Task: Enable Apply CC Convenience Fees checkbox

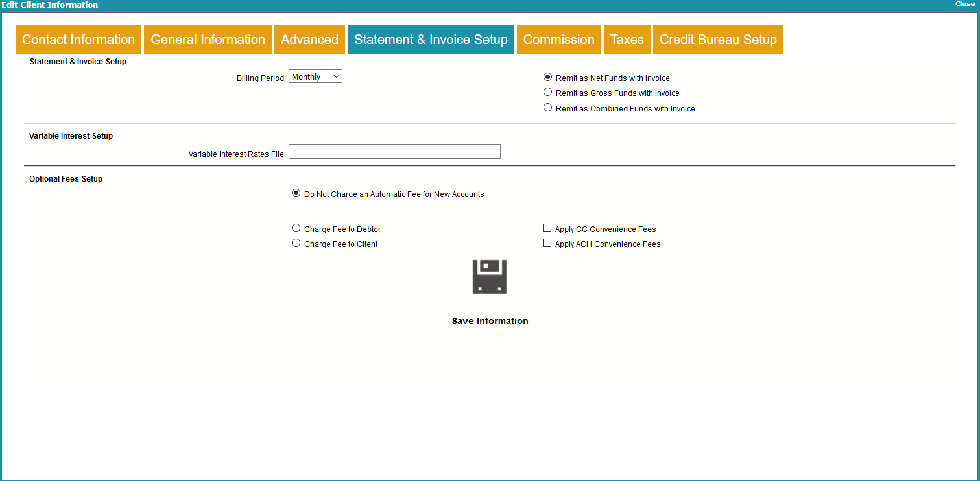Action: 547,228
